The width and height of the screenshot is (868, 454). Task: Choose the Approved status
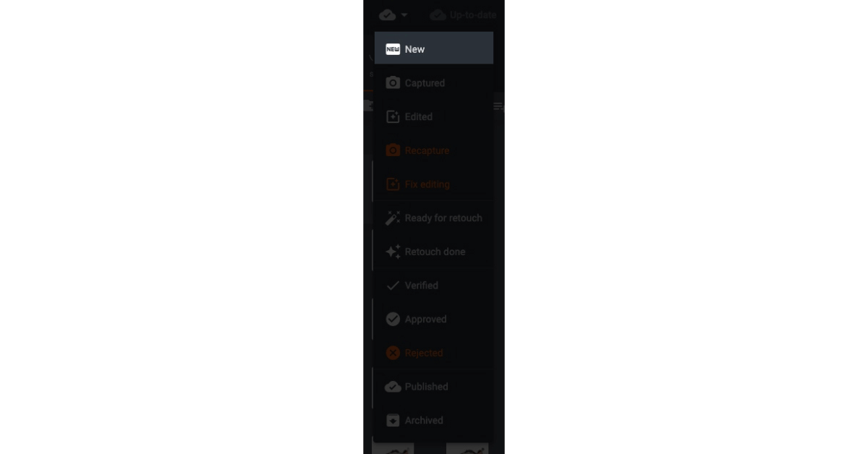pos(434,319)
